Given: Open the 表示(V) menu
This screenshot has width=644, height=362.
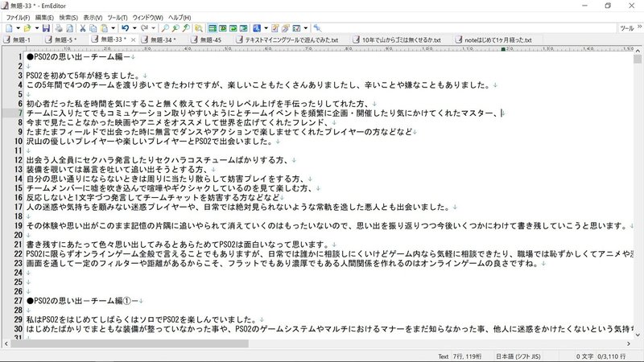Looking at the screenshot, I should coord(93,18).
